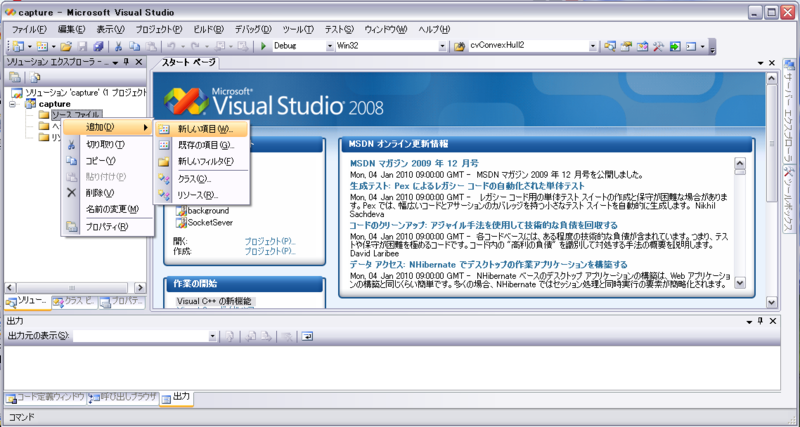Click the Command Window toolbar icon

(691, 46)
